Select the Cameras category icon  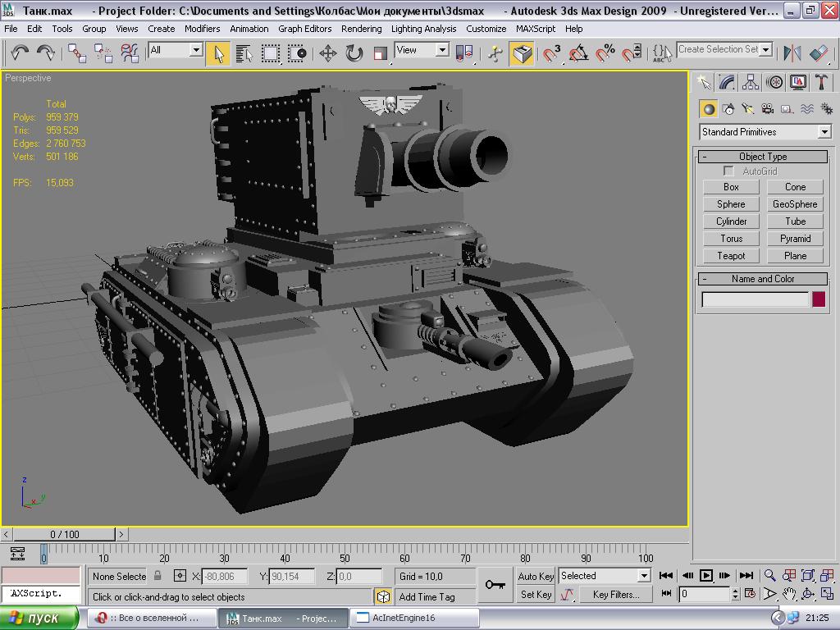[x=768, y=109]
